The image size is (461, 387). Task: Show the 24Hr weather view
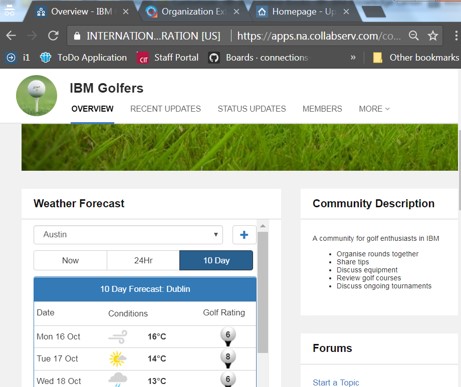tap(143, 260)
